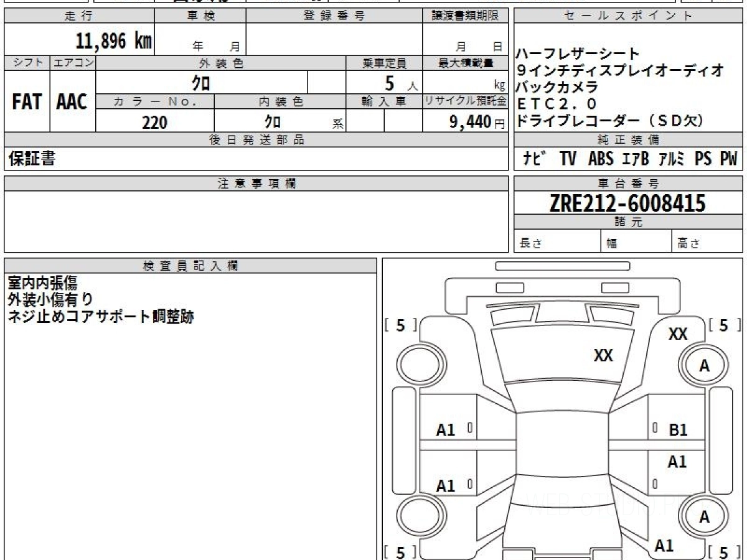The height and width of the screenshot is (560, 747).
Task: Click the seating capacity value 5 人
Action: click(402, 83)
